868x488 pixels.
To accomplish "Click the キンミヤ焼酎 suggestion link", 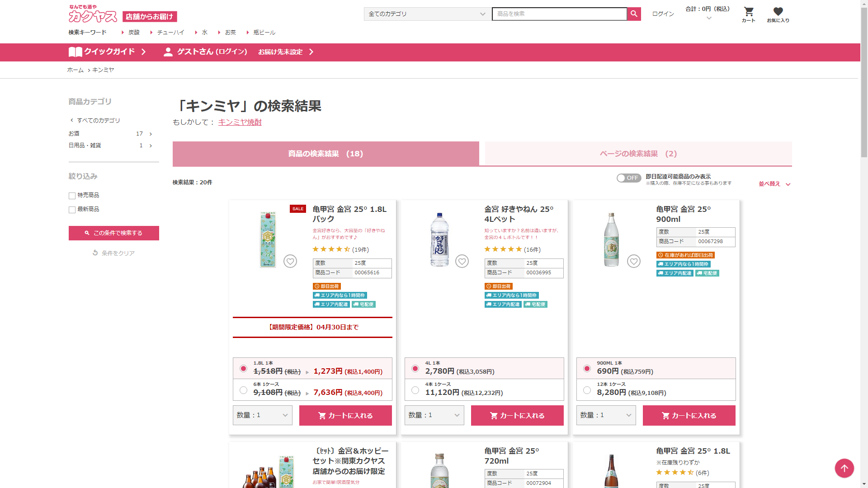I will click(240, 122).
